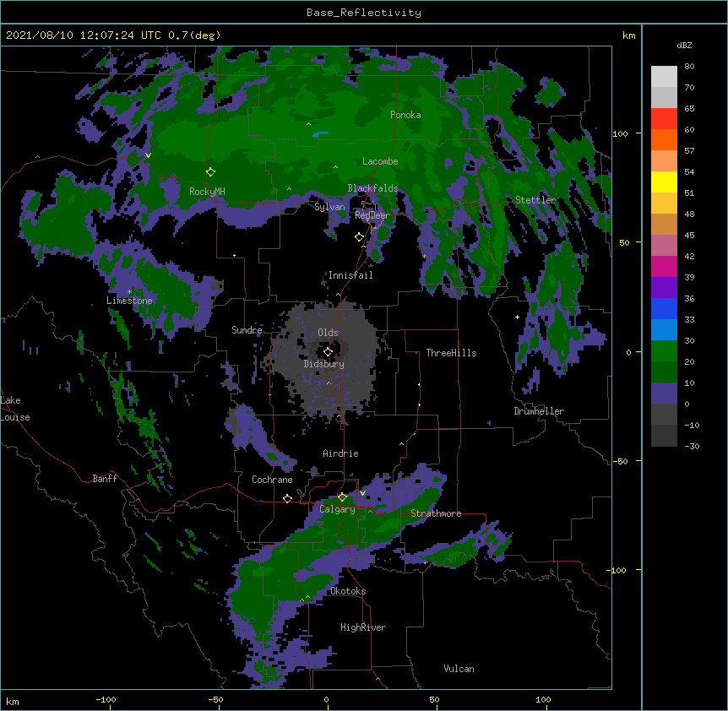
Task: Click the Lake Louise map label
Action: (15, 409)
